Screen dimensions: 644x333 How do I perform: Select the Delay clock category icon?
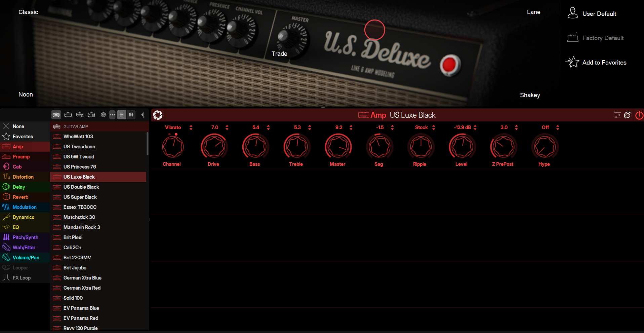tap(6, 187)
